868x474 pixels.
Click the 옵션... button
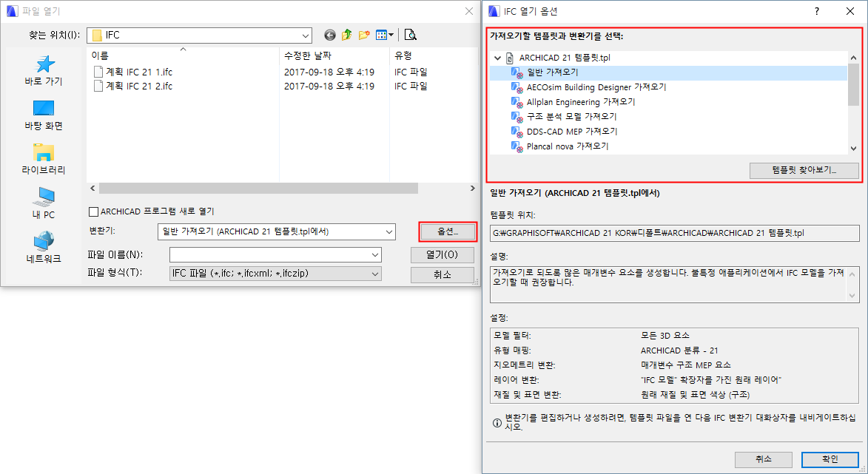pyautogui.click(x=448, y=231)
